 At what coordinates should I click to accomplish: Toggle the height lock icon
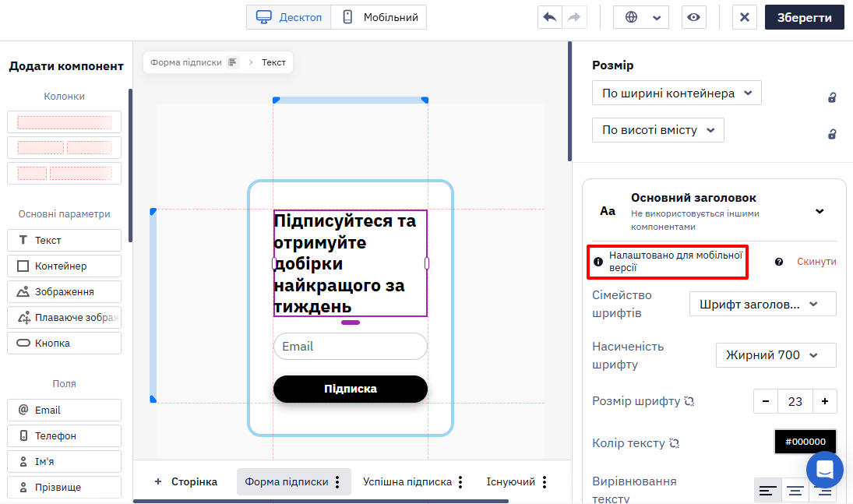[x=832, y=134]
